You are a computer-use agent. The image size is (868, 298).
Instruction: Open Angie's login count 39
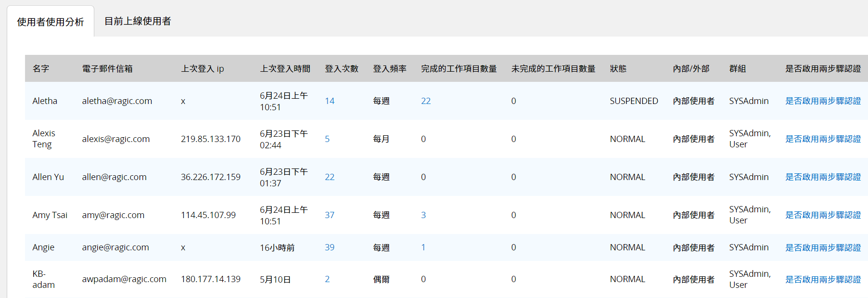330,247
